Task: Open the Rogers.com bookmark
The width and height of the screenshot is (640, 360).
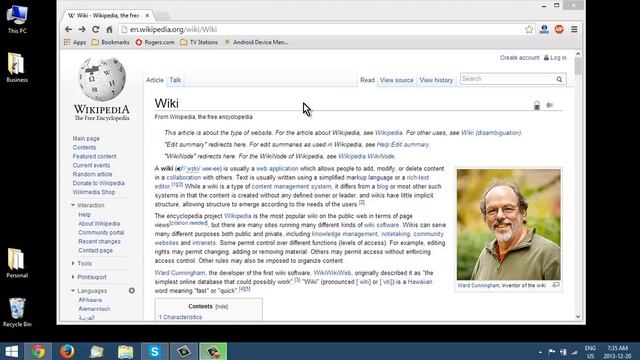Action: pyautogui.click(x=155, y=42)
